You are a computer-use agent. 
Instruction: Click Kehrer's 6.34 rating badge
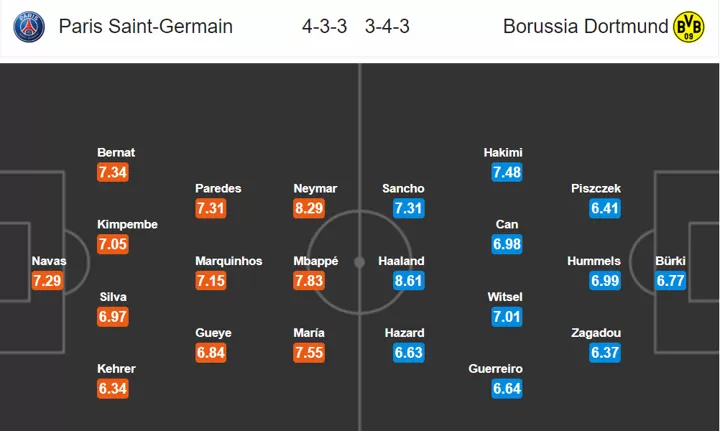point(112,389)
